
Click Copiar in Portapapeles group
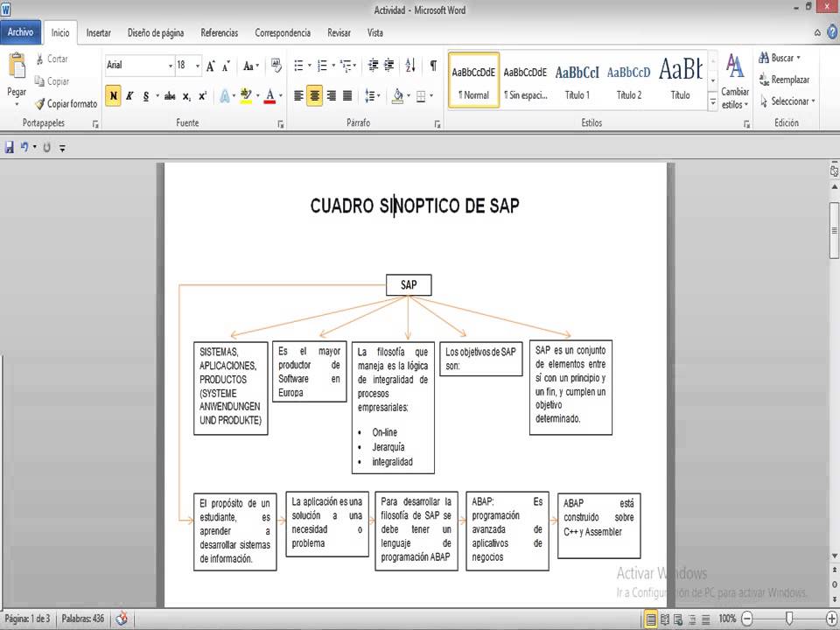pyautogui.click(x=52, y=81)
